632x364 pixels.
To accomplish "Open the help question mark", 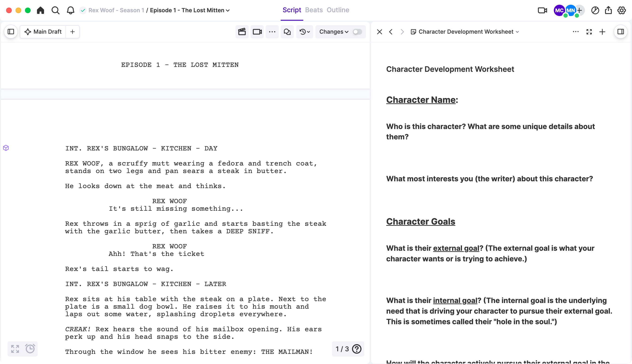I will coord(357,349).
